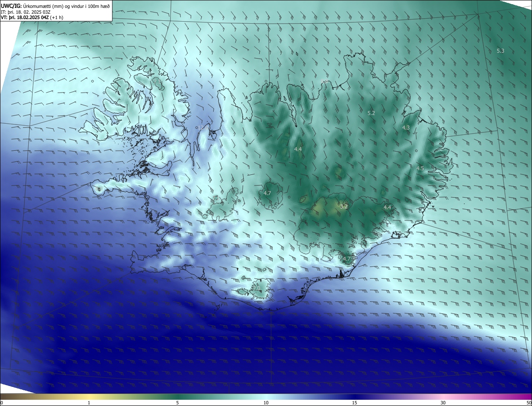Screen dimensions: 532x406
Task: Select the 'VT: þri. 18.02.2025 04Z' line
Action: click(x=25, y=18)
